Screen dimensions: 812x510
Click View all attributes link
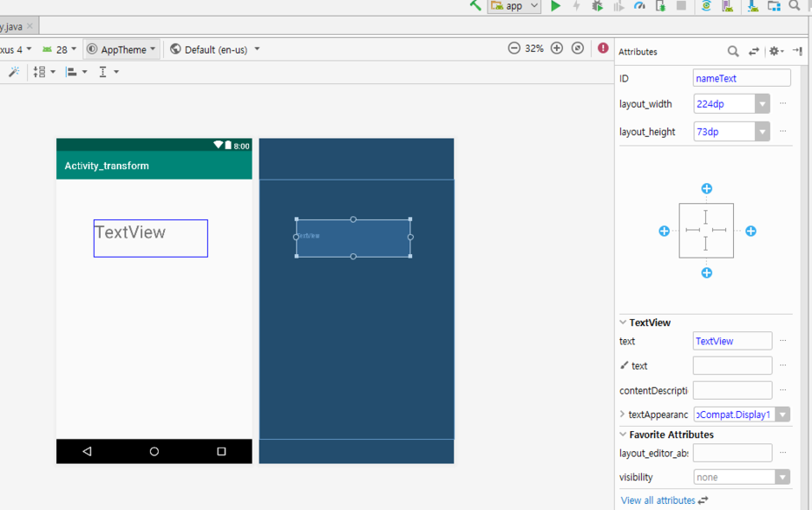pos(658,500)
